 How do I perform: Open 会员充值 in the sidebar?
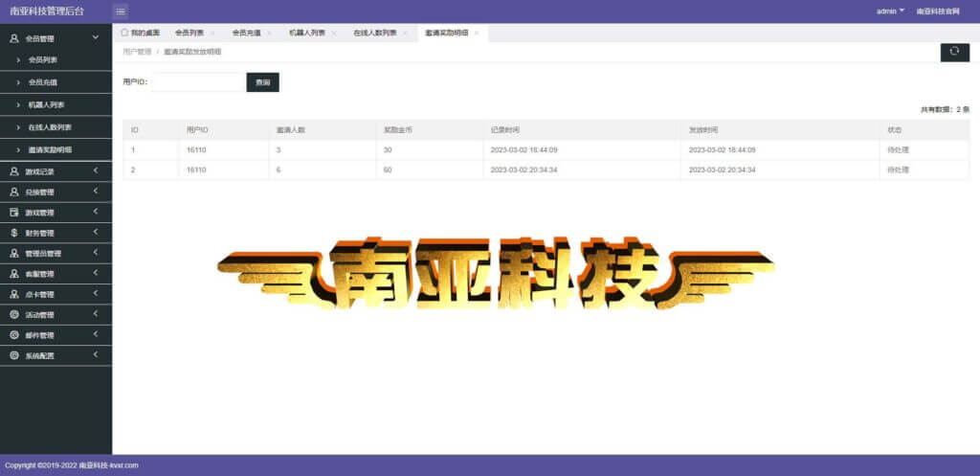coord(43,82)
